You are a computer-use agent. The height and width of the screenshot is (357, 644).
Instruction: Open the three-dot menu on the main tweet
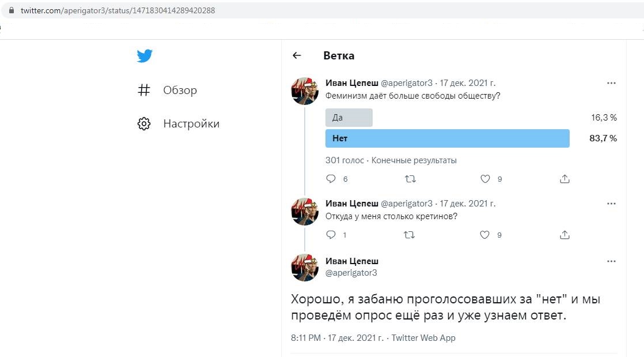click(611, 261)
